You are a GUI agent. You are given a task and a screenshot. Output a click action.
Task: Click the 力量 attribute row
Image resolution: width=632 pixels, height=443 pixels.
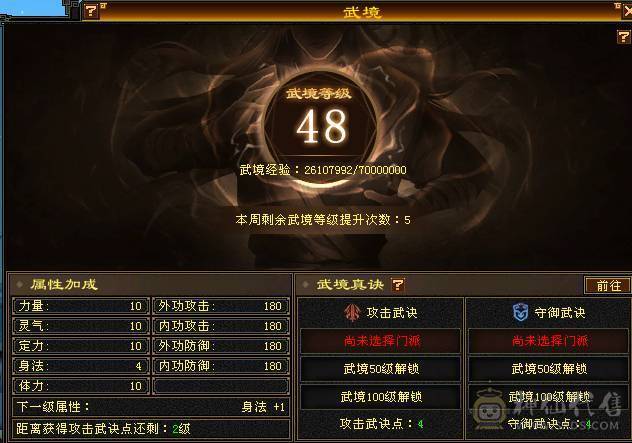pos(81,306)
